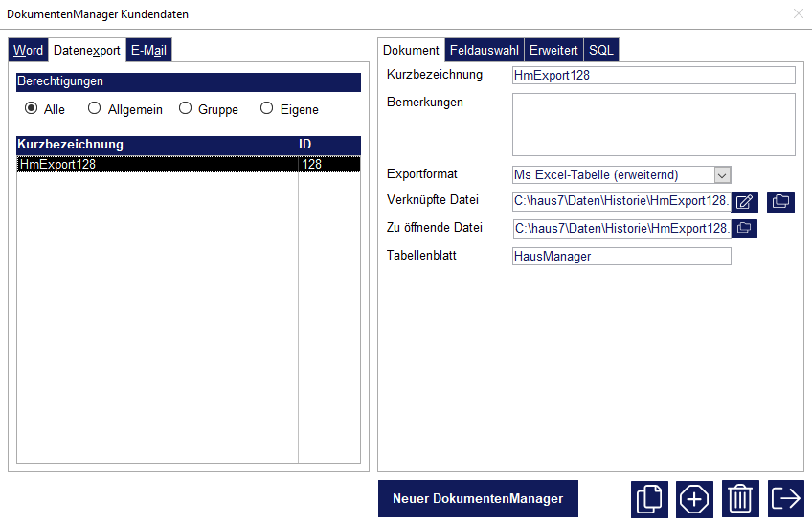
Task: Open the Exportformat dropdown
Action: (x=723, y=174)
